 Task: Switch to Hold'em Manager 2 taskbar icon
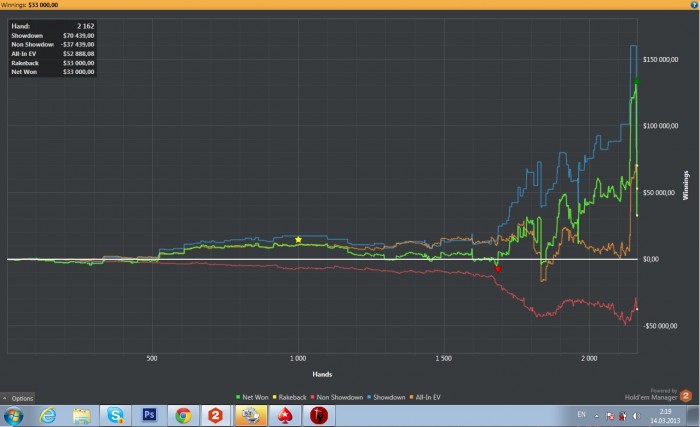215,416
